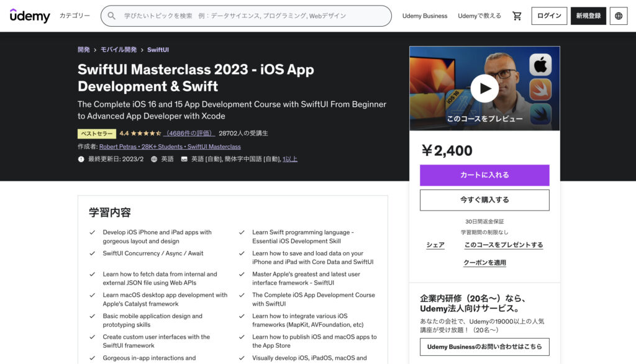Click 'Basic mobile application design' item

[153, 320]
